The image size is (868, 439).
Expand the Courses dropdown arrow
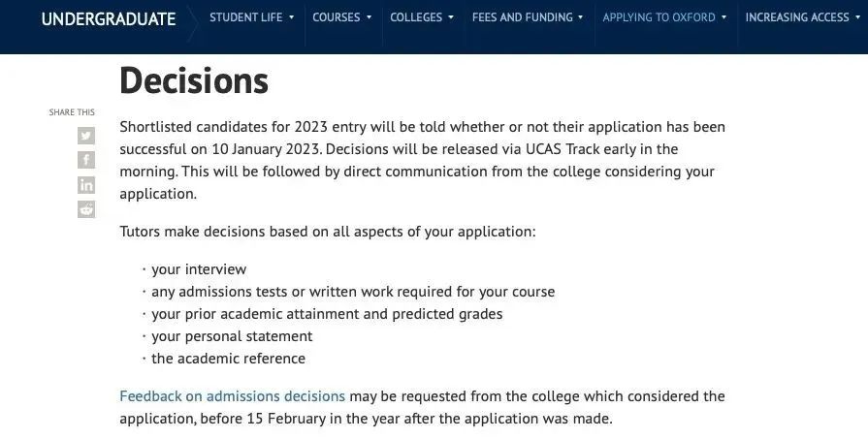click(370, 17)
